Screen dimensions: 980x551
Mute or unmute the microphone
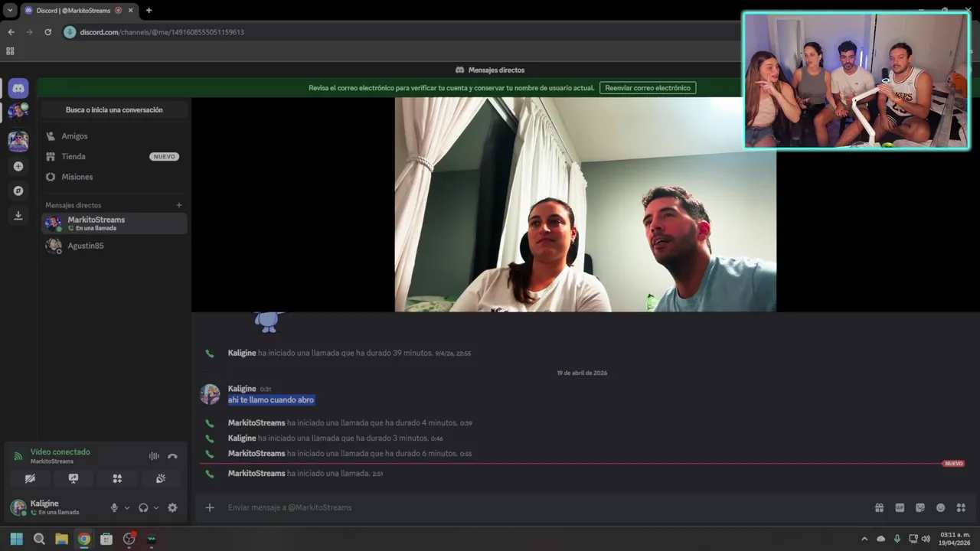point(114,507)
